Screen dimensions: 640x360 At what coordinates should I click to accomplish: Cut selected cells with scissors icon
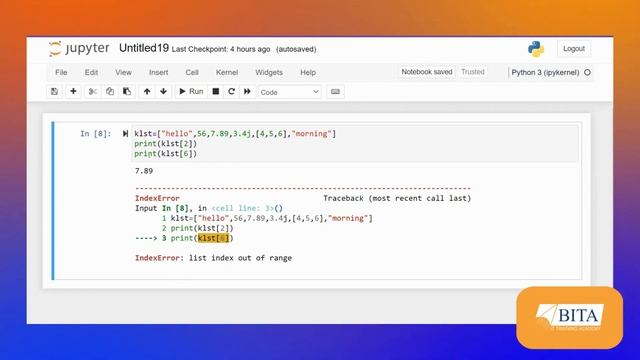point(93,91)
